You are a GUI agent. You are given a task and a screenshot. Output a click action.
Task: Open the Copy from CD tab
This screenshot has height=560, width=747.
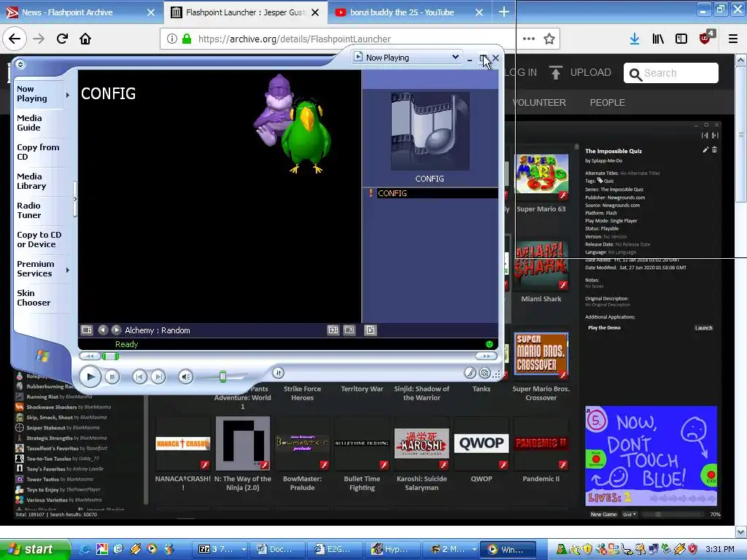point(39,152)
